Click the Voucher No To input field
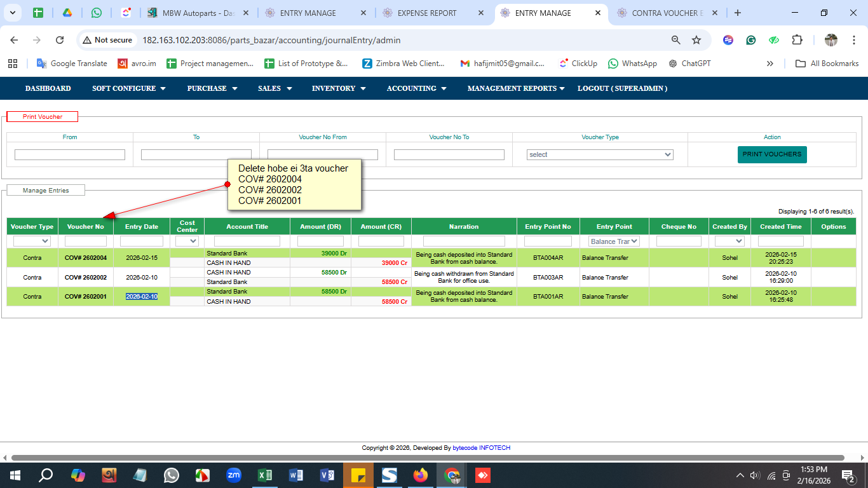The image size is (868, 488). [449, 154]
